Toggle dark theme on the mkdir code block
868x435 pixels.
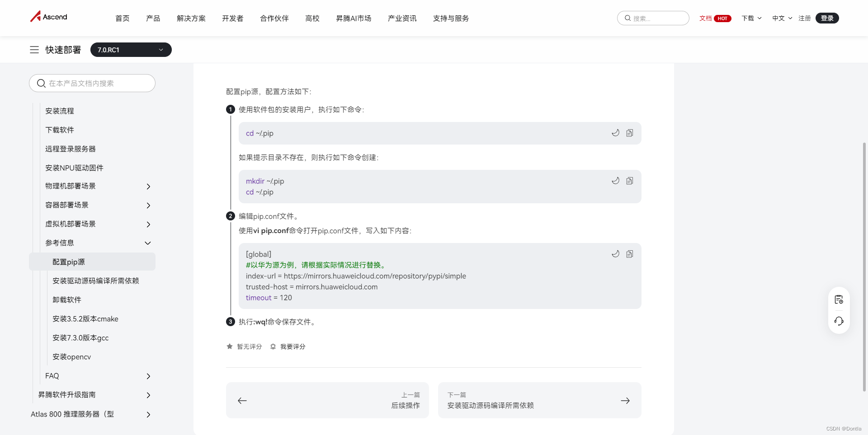(615, 180)
